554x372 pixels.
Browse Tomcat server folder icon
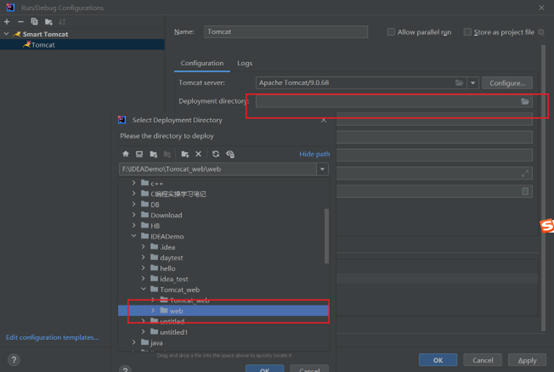(x=459, y=83)
